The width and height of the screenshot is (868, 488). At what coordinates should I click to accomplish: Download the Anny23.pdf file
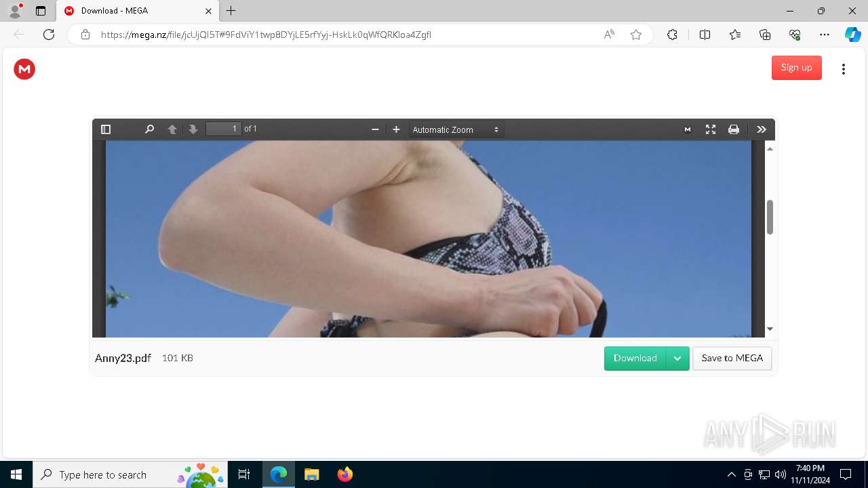[635, 358]
